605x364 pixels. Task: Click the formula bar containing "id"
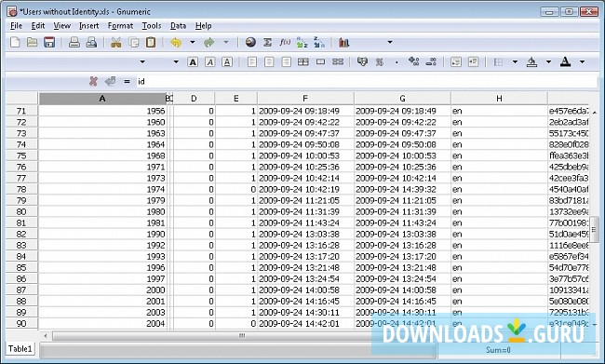pyautogui.click(x=367, y=81)
